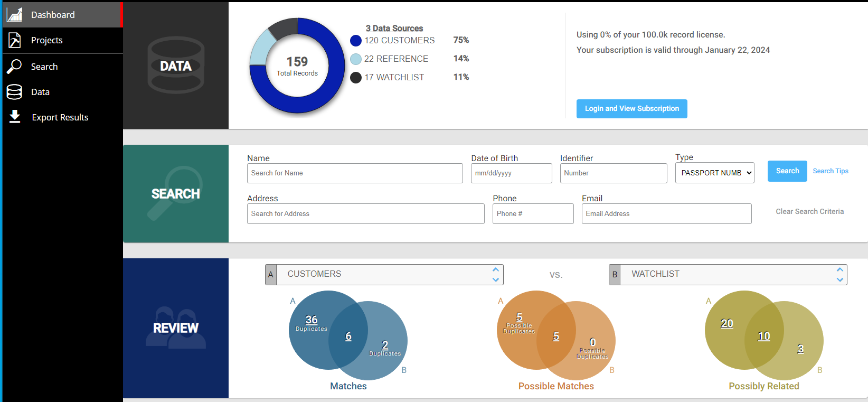This screenshot has height=402, width=868.
Task: Click the Search magnifying glass sidebar icon
Action: click(x=15, y=67)
